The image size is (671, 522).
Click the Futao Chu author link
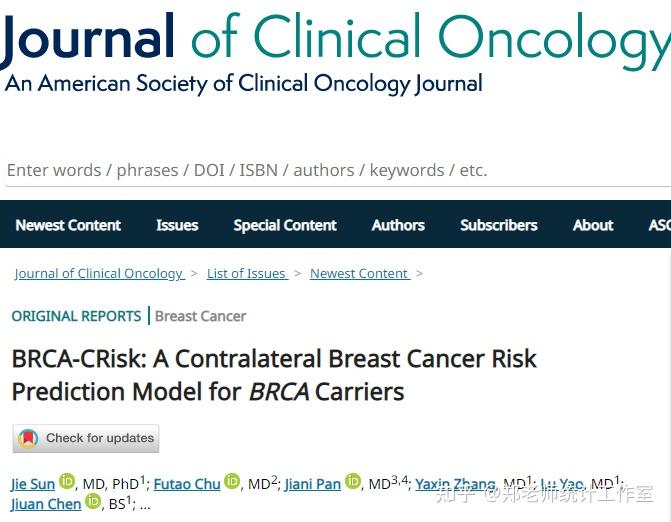coord(187,484)
